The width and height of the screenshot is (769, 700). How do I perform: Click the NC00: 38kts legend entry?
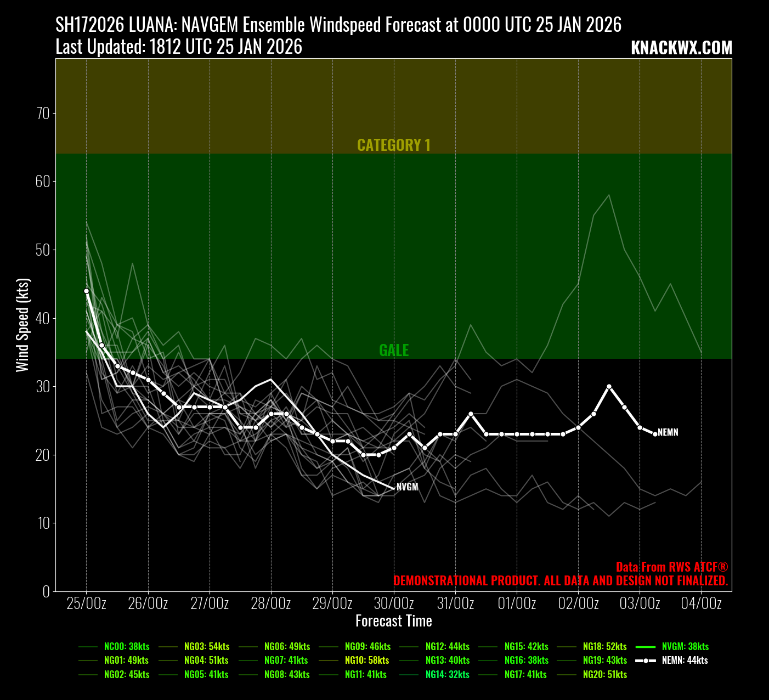pos(127,647)
